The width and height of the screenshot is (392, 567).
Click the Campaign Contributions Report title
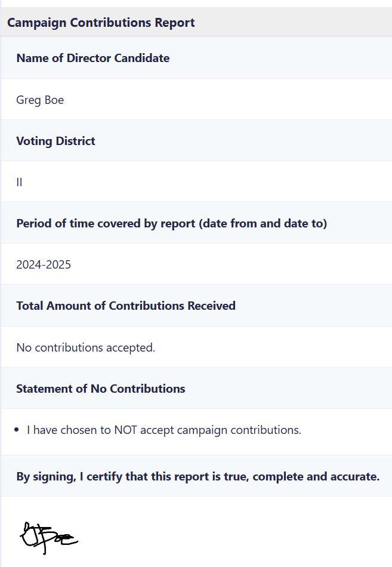(101, 23)
